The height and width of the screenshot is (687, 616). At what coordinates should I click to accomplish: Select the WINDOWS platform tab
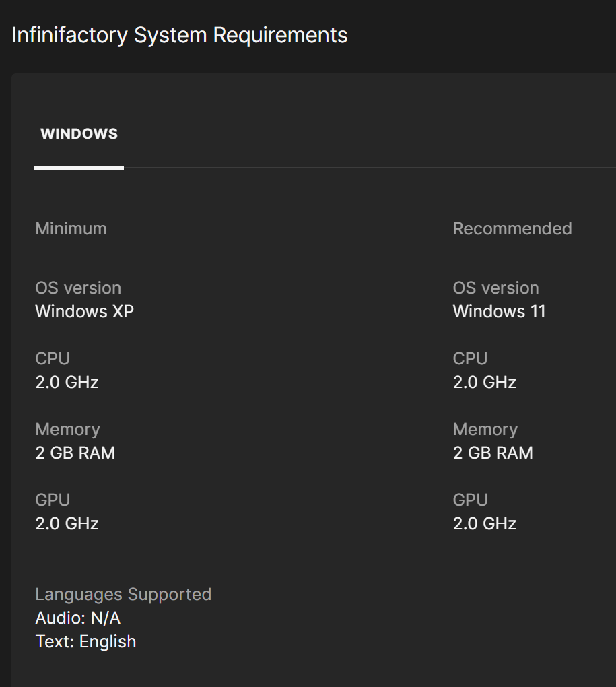(79, 134)
